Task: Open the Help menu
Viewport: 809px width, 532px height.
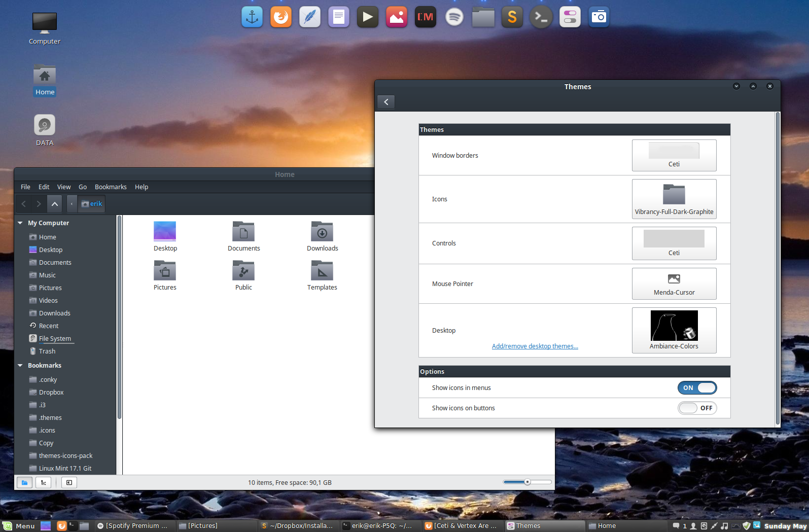Action: 142,187
